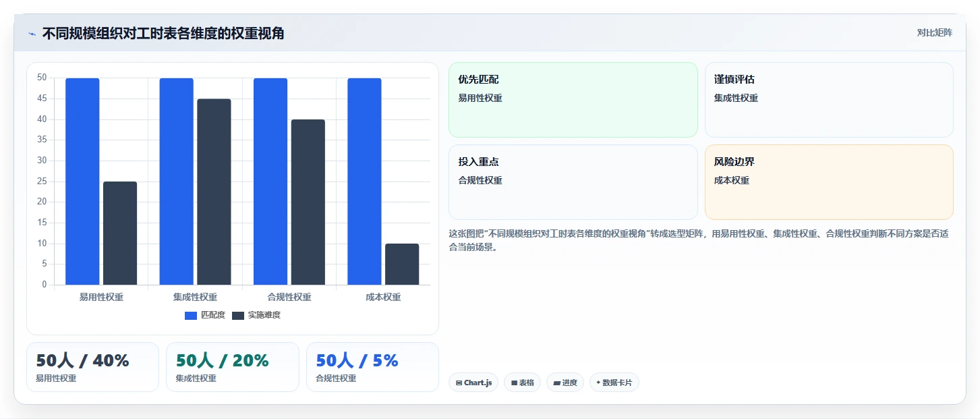Click the 成本权重 x-axis label
980x419 pixels.
pyautogui.click(x=383, y=297)
